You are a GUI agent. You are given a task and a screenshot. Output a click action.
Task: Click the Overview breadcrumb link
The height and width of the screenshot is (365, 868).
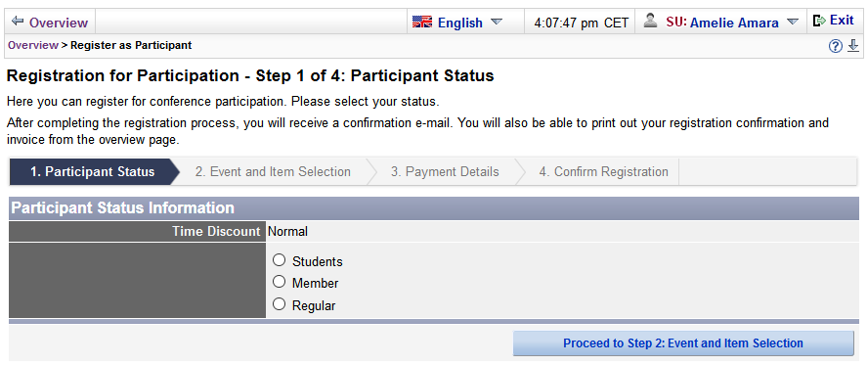(x=32, y=45)
